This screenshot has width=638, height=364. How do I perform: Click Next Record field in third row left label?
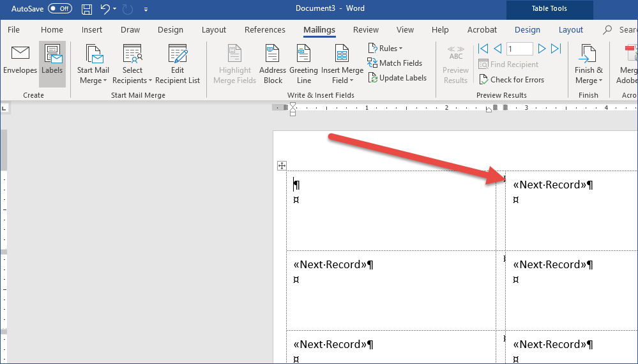coord(330,344)
